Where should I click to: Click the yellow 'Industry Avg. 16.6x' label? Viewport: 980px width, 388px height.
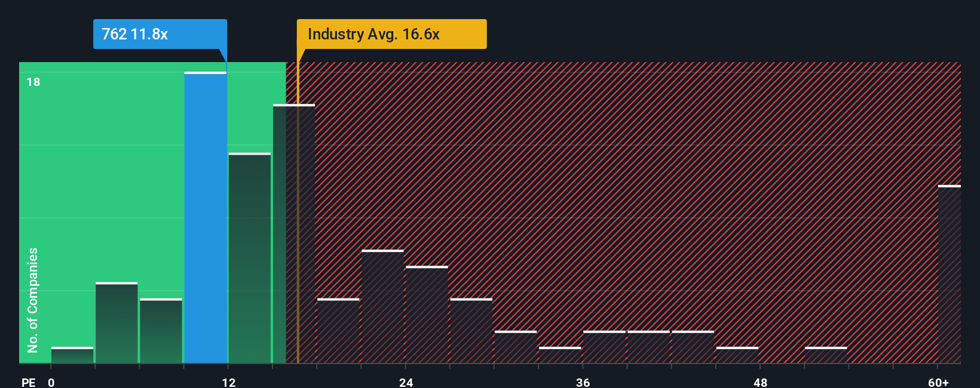391,34
